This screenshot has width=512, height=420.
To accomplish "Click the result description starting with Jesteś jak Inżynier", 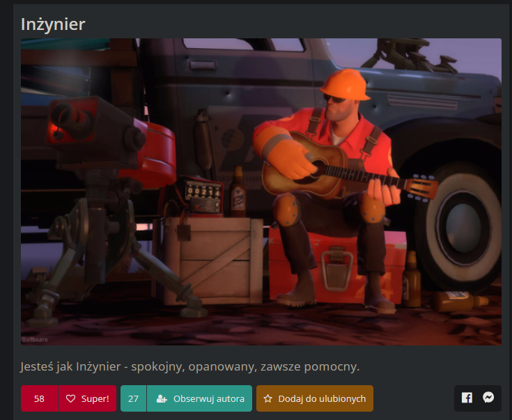I will [189, 366].
